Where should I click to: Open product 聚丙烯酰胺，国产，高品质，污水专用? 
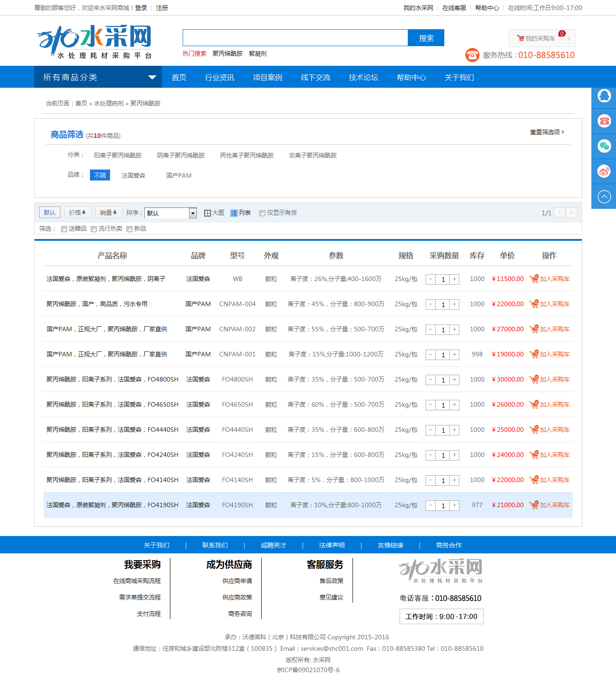coord(97,304)
